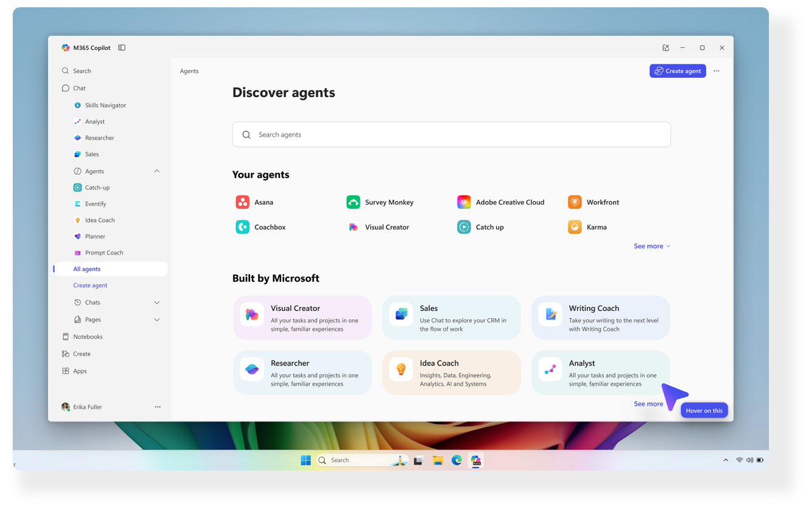This screenshot has height=510, width=812.
Task: Open Microsoft Edge from the taskbar
Action: [456, 460]
